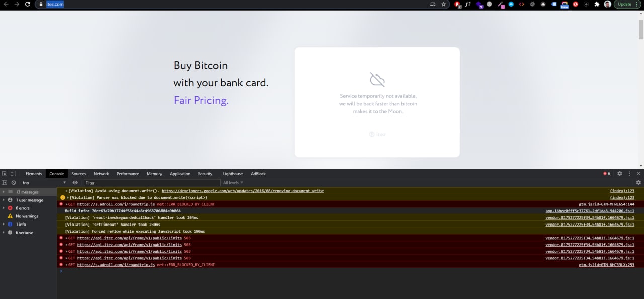The height and width of the screenshot is (299, 644).
Task: Click the extension icon with the New badge
Action: point(565,5)
